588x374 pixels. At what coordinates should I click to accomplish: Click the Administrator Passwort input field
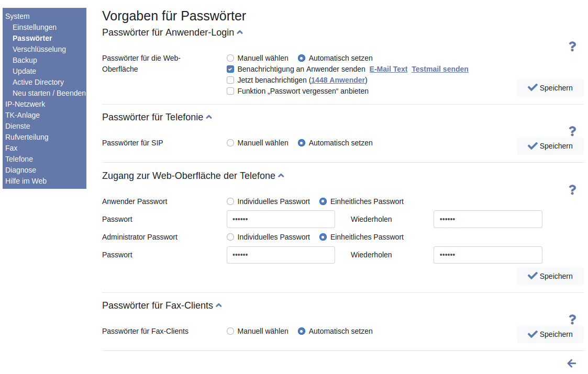coord(281,255)
